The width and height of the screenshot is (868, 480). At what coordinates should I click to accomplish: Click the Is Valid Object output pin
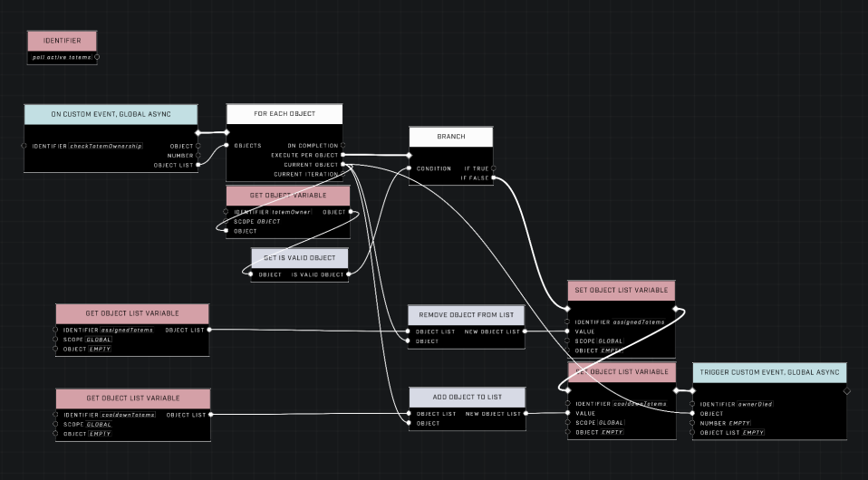[x=349, y=274]
